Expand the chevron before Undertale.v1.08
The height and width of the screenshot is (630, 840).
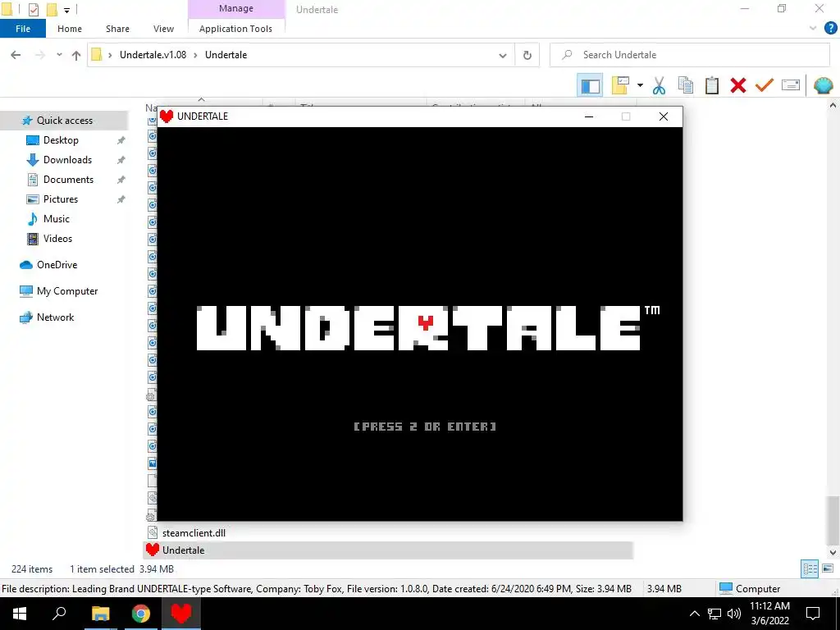click(110, 55)
